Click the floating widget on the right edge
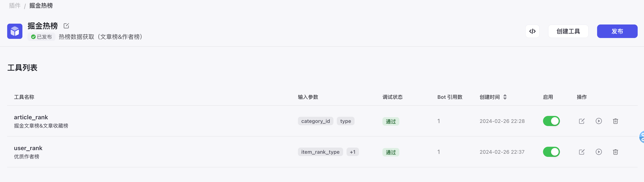This screenshot has height=182, width=644. [641, 137]
